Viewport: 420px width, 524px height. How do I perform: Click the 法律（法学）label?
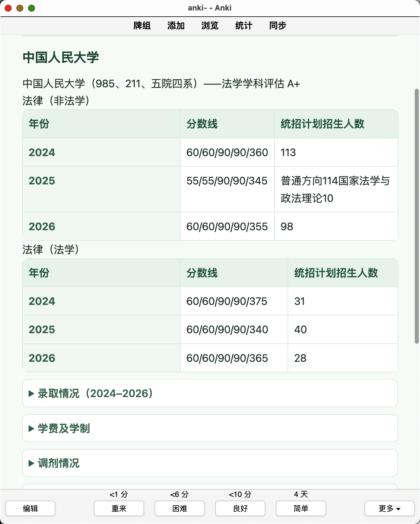pyautogui.click(x=51, y=249)
